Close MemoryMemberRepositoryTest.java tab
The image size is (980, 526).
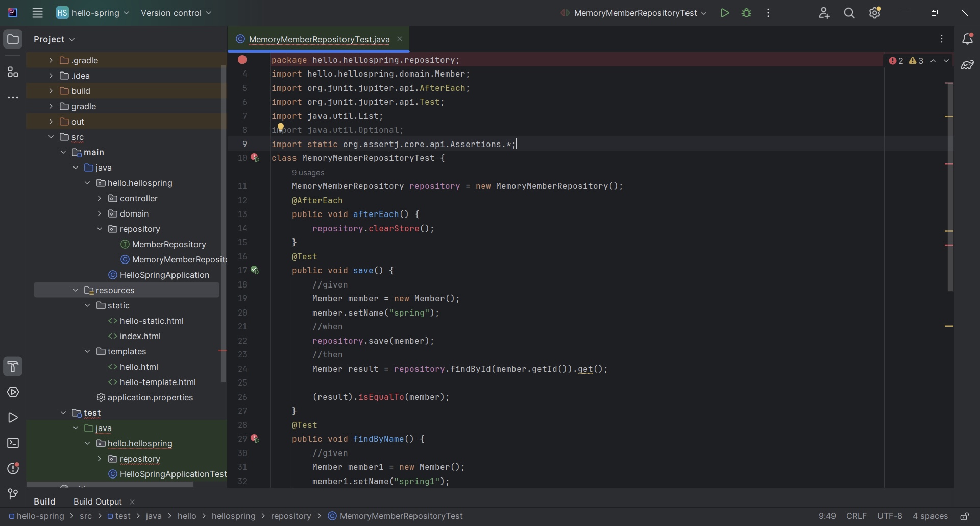coord(400,39)
